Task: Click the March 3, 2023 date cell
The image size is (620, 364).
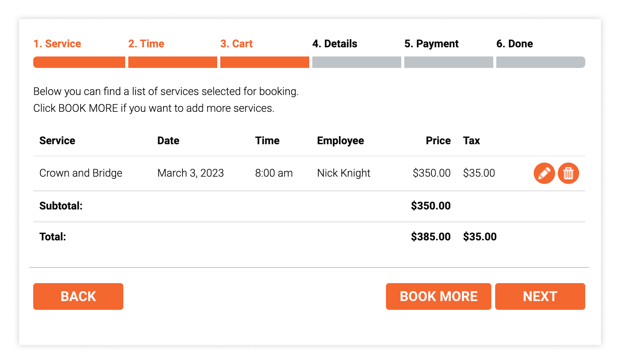Action: point(191,173)
